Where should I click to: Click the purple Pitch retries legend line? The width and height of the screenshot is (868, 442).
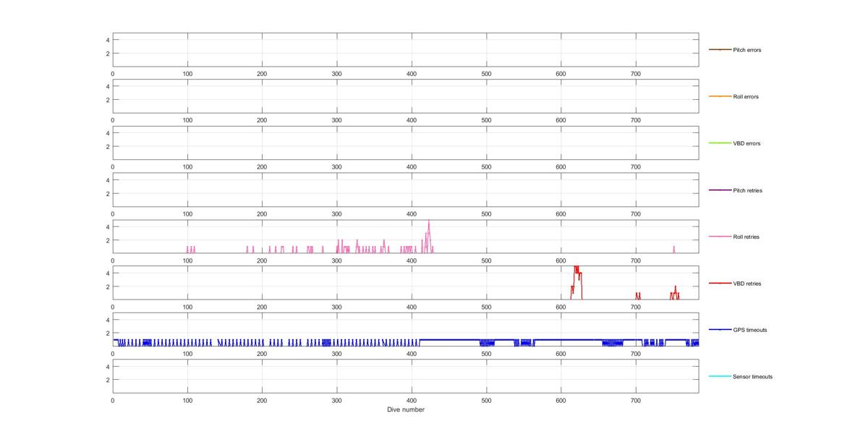[x=720, y=190]
